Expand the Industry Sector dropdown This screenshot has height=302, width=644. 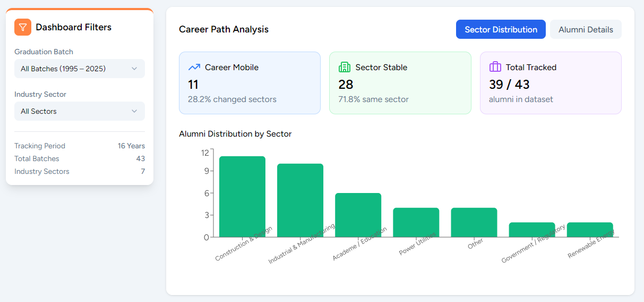point(80,111)
